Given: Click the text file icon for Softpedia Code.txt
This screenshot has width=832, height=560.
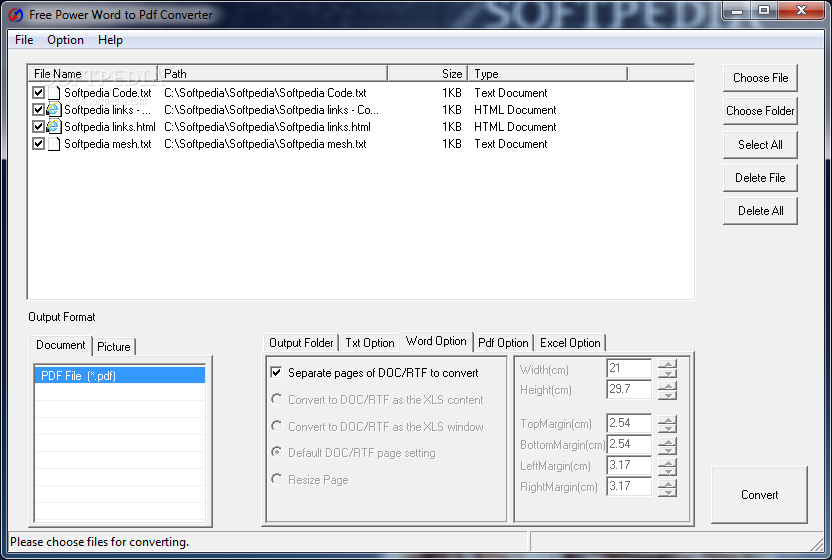Looking at the screenshot, I should coord(54,93).
